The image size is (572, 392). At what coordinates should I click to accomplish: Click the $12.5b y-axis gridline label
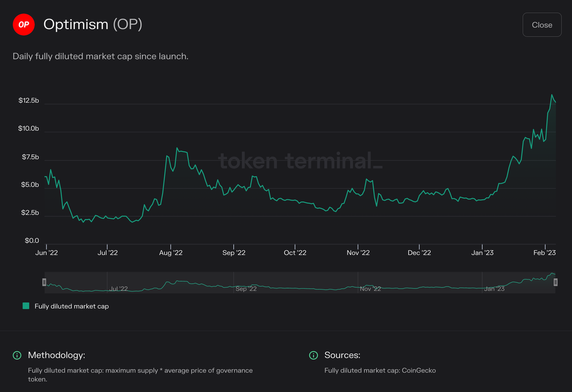[29, 101]
